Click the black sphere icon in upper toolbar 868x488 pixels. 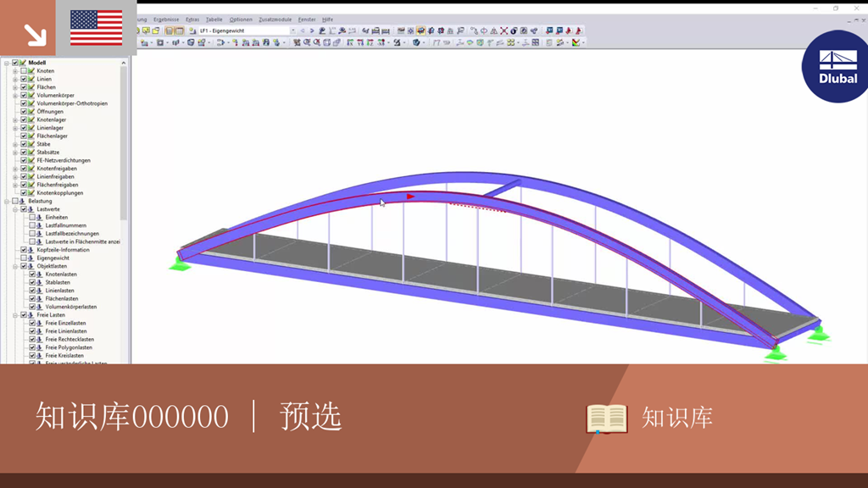pyautogui.click(x=514, y=31)
